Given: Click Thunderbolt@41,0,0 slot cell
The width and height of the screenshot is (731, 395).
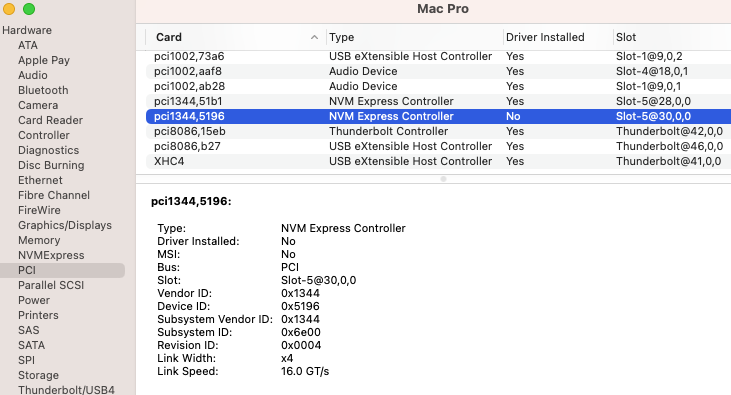Looking at the screenshot, I should [669, 161].
